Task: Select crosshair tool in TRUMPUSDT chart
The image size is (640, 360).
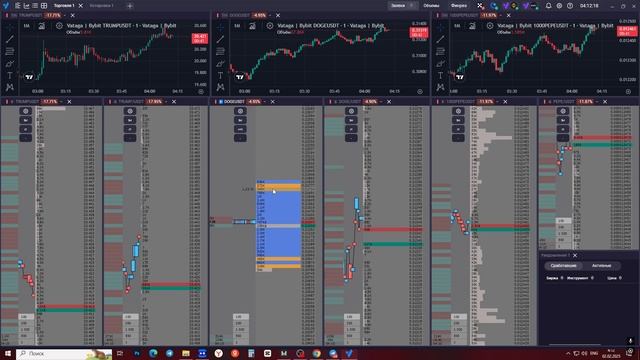Action: [x=10, y=27]
